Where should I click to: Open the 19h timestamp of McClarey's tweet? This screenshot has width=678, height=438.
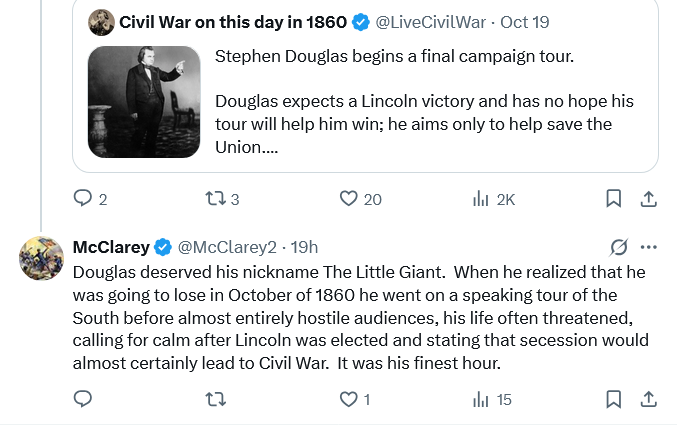pyautogui.click(x=304, y=247)
